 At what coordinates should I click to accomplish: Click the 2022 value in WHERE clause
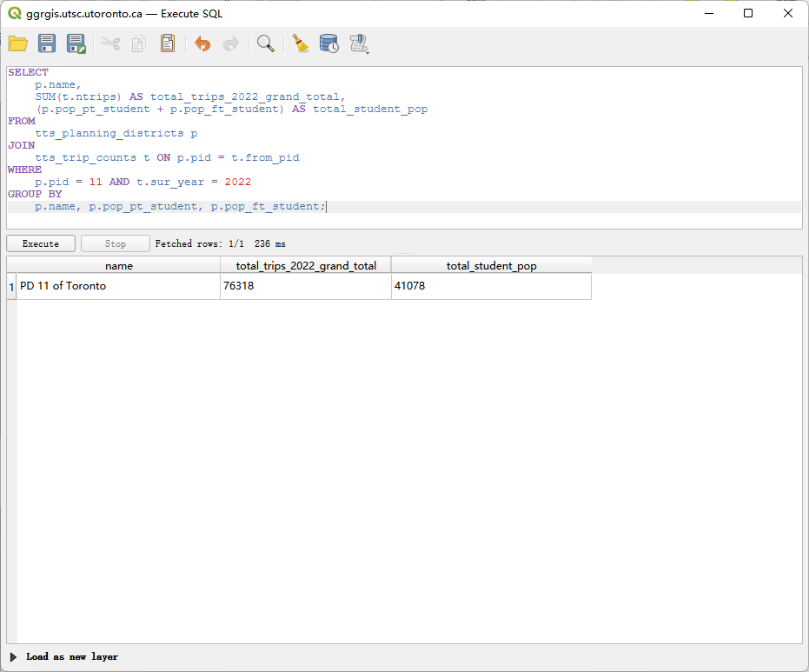click(x=238, y=182)
